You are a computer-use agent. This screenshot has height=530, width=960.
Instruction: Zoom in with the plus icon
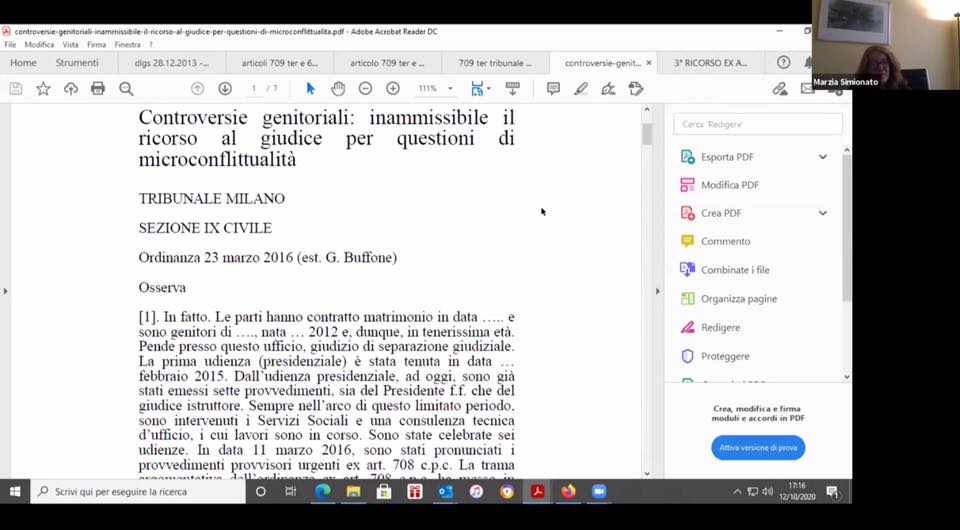click(393, 89)
